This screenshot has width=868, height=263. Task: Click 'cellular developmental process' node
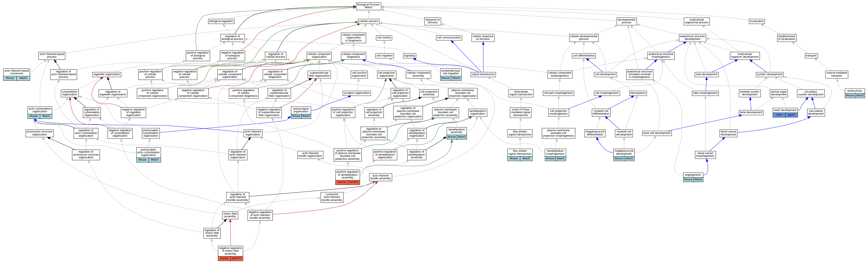[x=584, y=38]
